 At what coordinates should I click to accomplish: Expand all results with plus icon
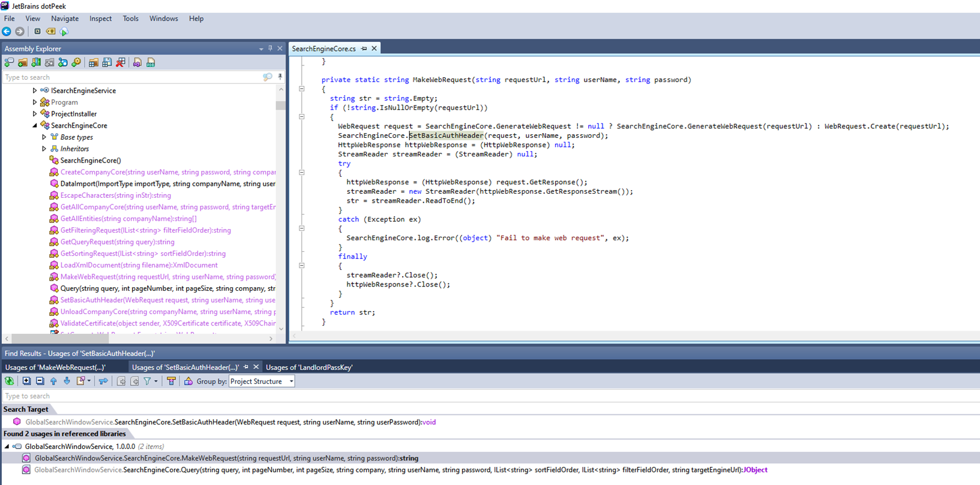tap(26, 381)
